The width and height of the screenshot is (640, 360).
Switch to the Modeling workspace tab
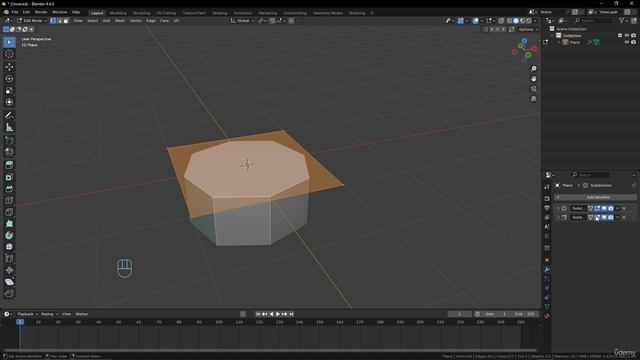coord(118,13)
